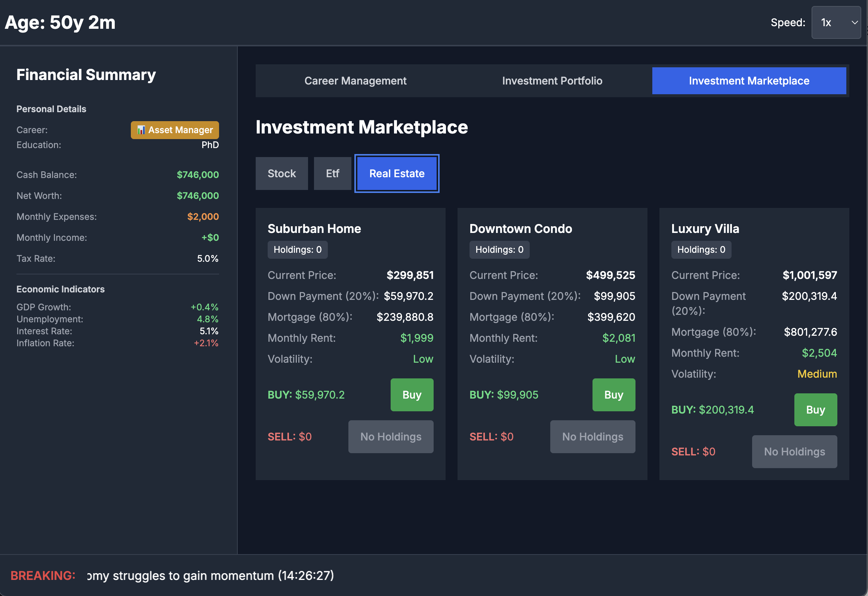Toggle the Etf asset filter

click(x=332, y=173)
